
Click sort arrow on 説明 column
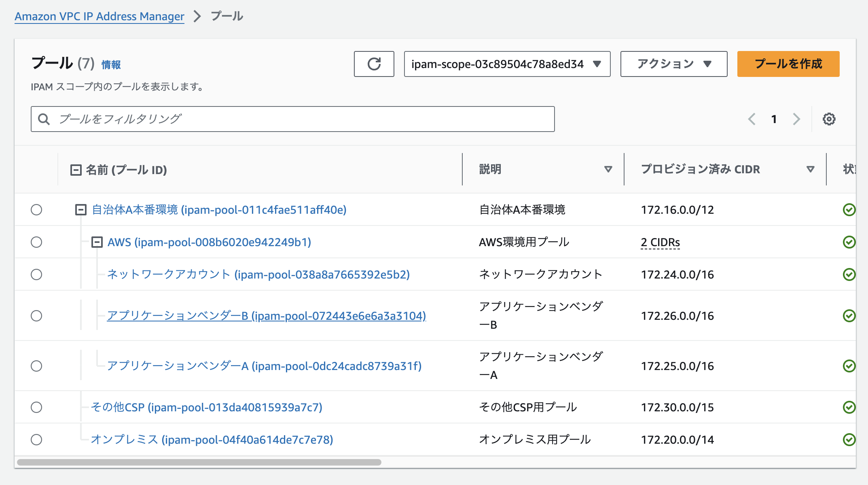pos(608,169)
